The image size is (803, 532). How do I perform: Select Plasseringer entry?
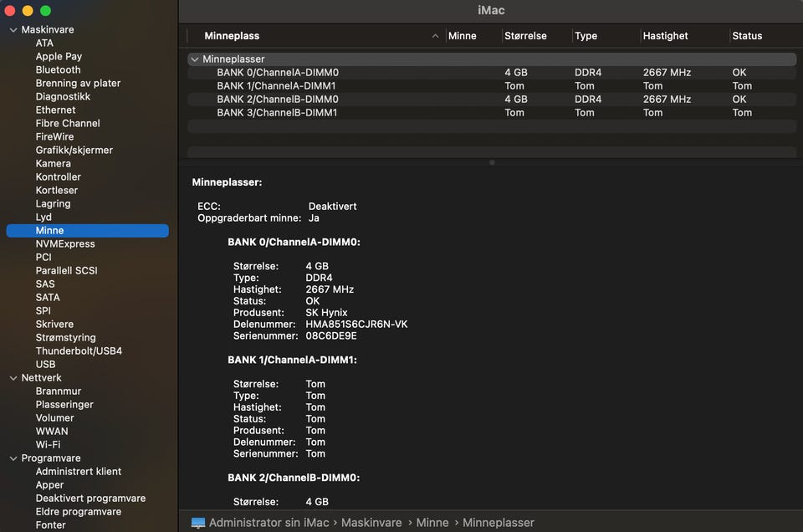(64, 405)
